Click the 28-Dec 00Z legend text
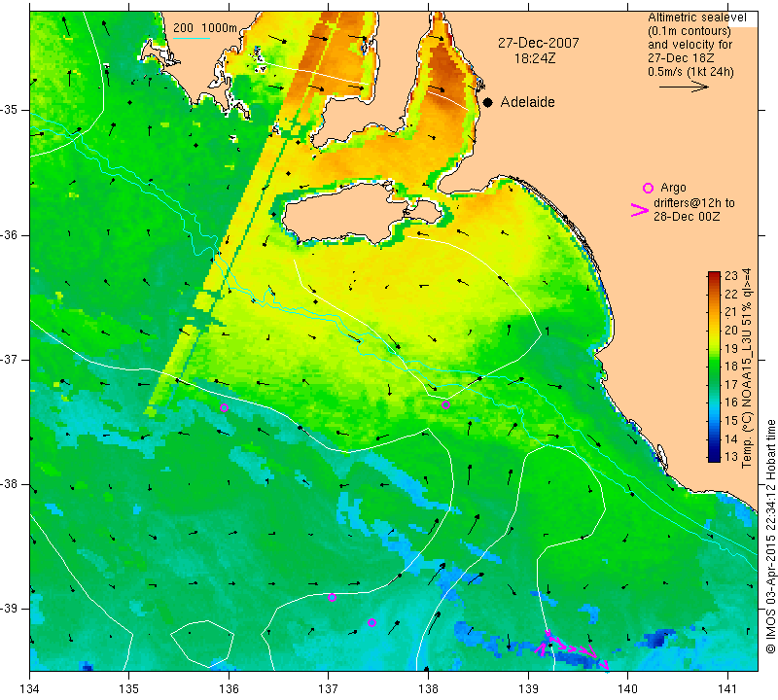 tap(687, 216)
